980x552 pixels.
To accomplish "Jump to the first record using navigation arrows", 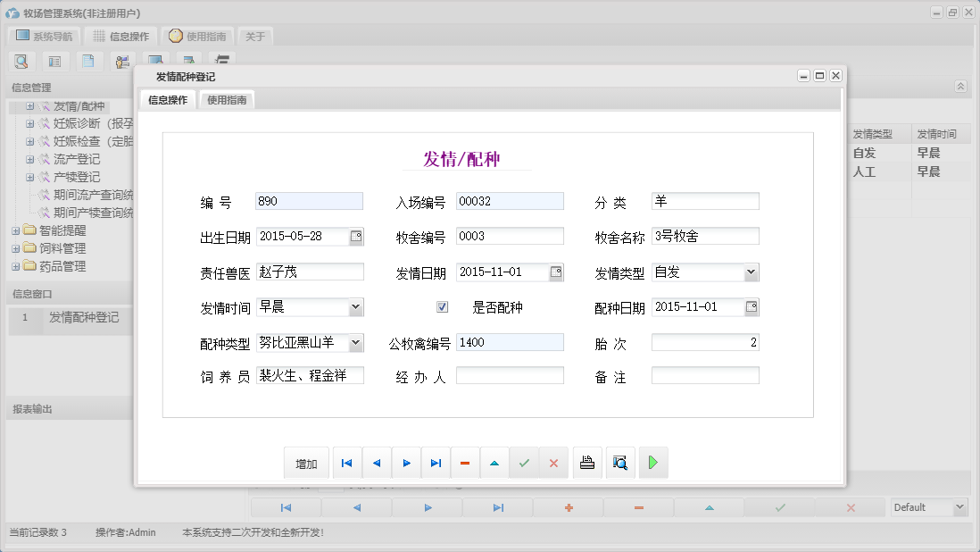I will pos(347,463).
